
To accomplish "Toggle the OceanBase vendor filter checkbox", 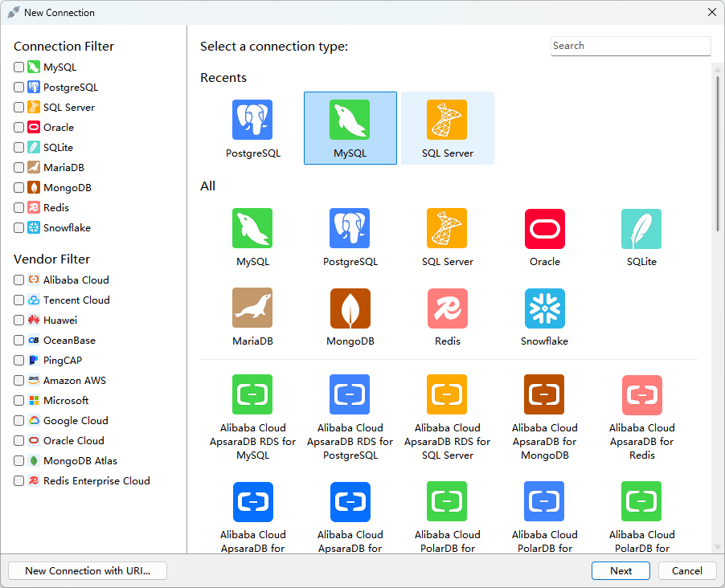I will tap(19, 341).
